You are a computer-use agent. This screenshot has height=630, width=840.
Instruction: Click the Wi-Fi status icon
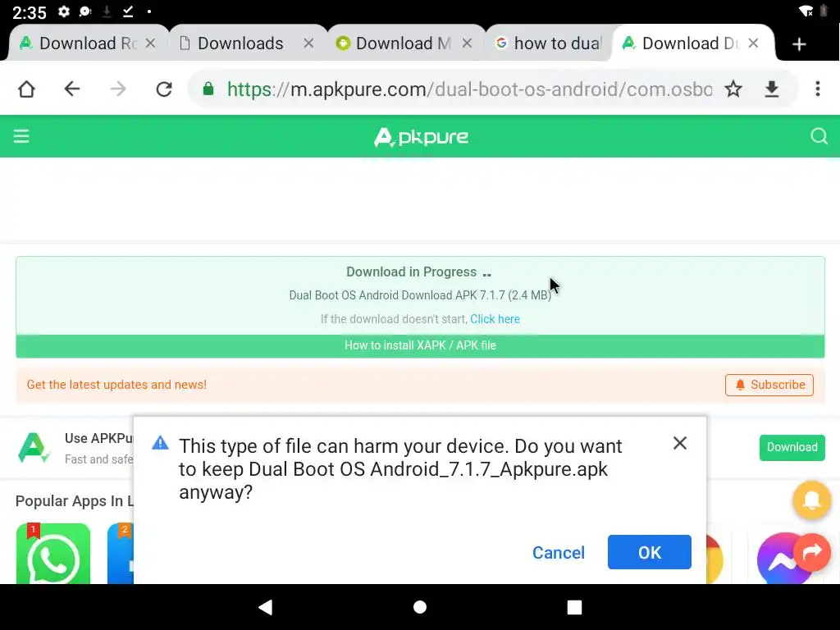(806, 11)
